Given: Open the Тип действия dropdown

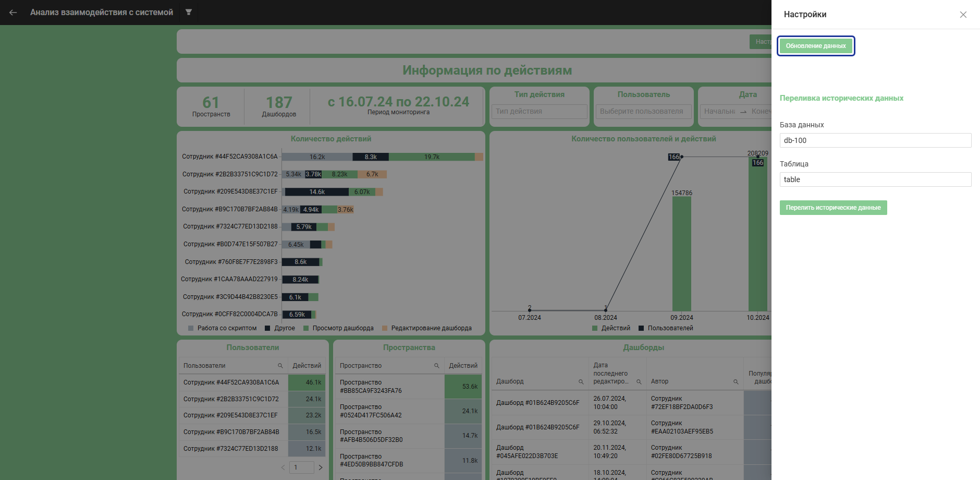Looking at the screenshot, I should click(539, 111).
